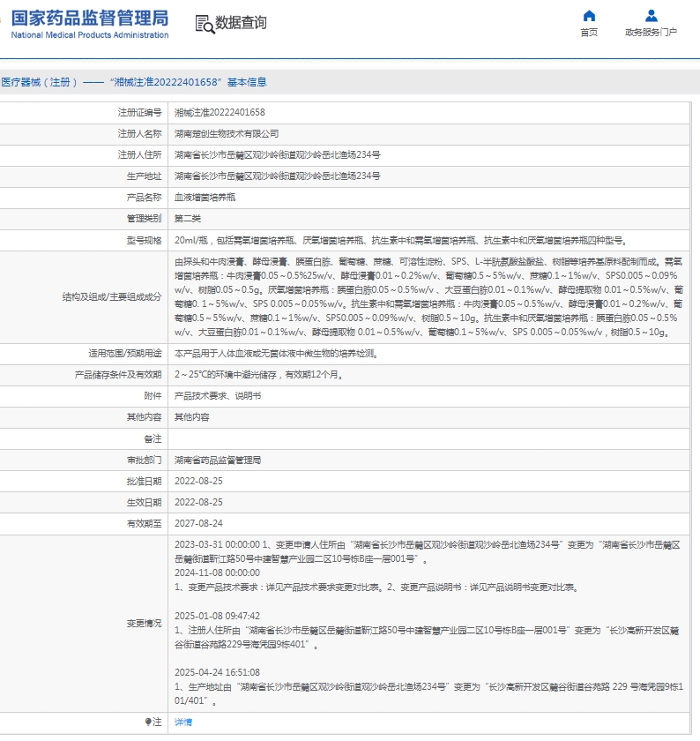
Task: Click the home icon above 首页
Action: pos(589,16)
